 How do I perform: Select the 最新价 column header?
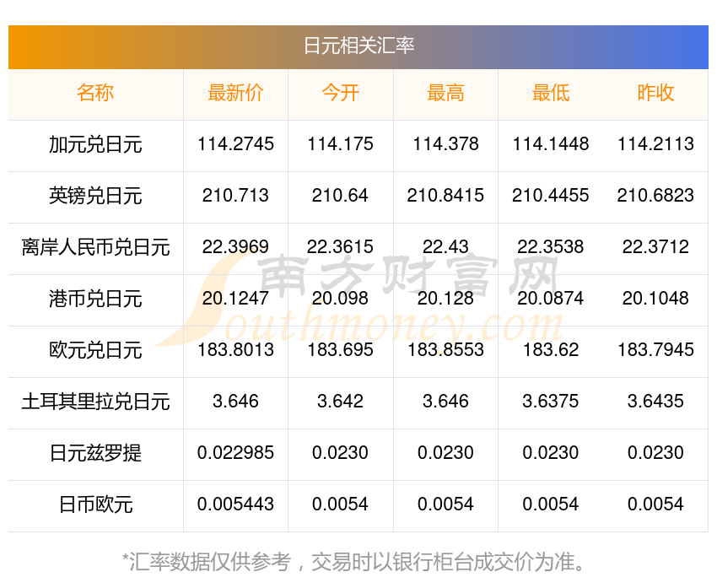[235, 93]
